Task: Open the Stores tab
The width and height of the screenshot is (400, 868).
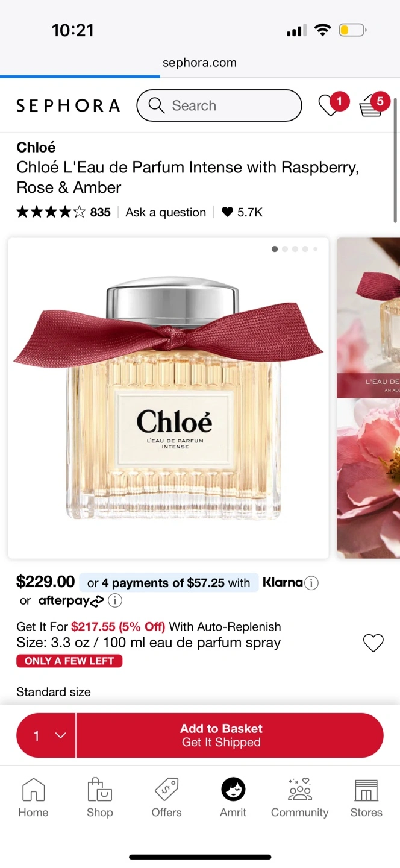Action: click(366, 797)
